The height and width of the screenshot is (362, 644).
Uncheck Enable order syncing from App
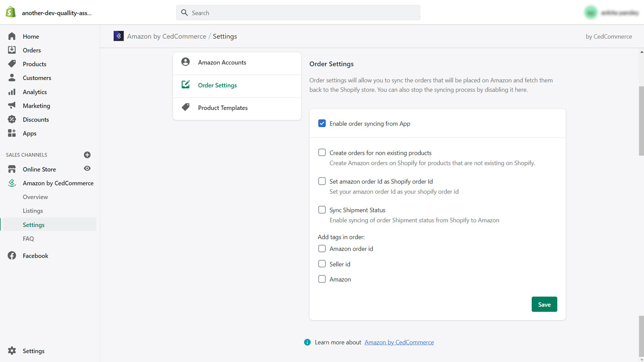(x=322, y=123)
